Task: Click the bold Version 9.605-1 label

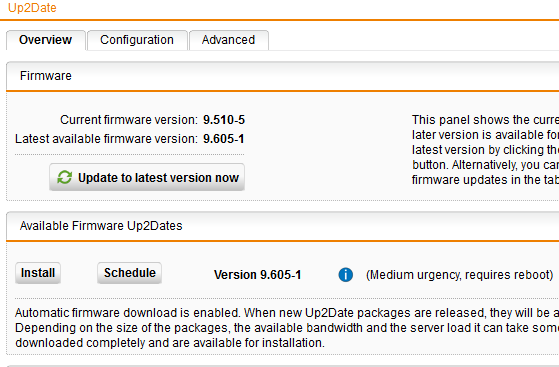Action: [257, 275]
